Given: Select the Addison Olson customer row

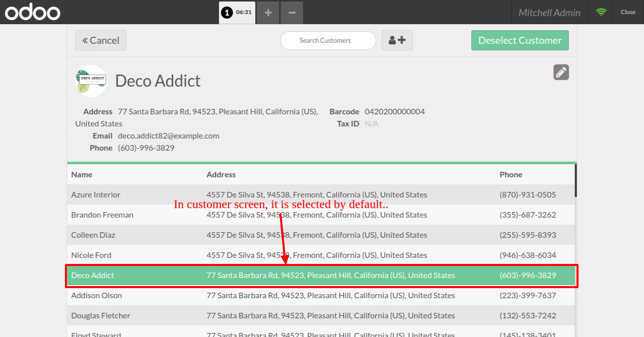Looking at the screenshot, I should (321, 295).
